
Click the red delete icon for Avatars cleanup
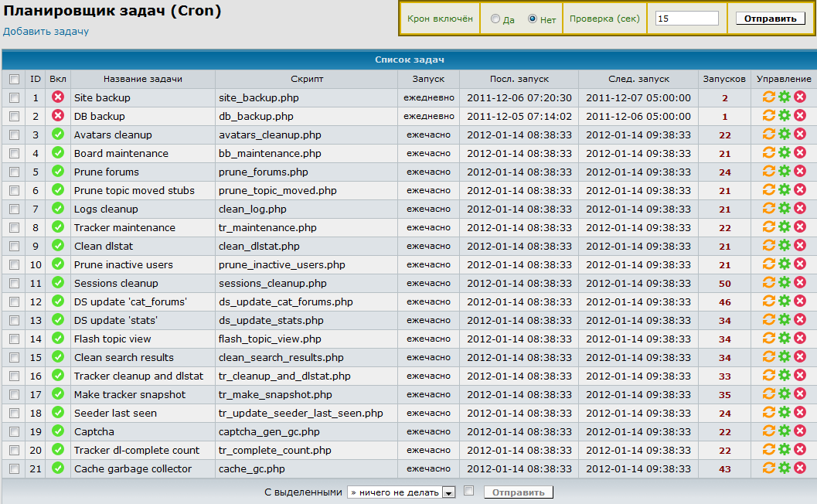(800, 134)
